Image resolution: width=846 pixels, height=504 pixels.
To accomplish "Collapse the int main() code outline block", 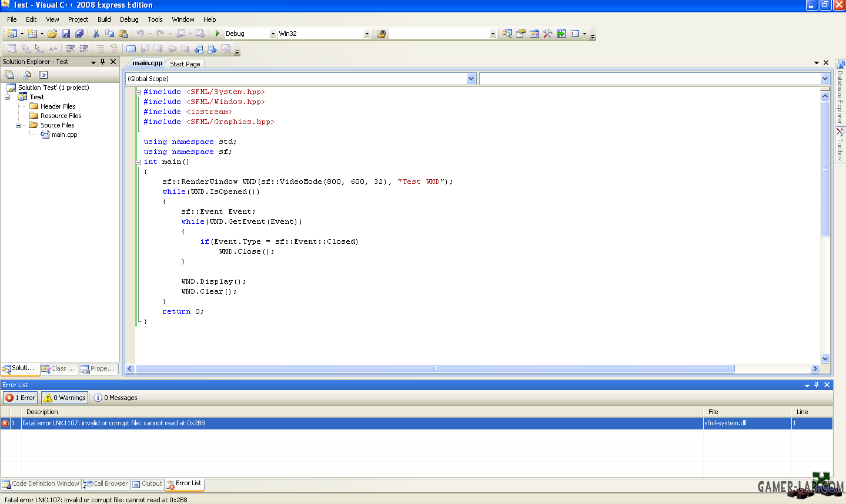I will coord(139,162).
